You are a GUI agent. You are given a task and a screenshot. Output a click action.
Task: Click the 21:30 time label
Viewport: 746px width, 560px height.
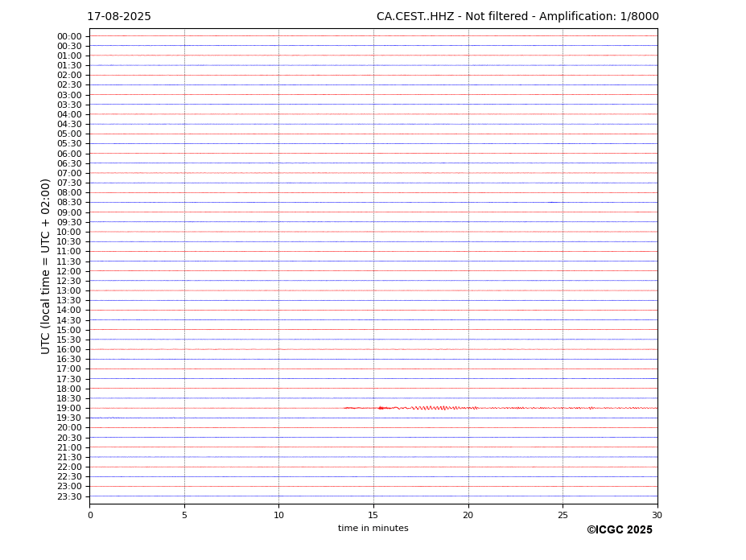point(69,457)
